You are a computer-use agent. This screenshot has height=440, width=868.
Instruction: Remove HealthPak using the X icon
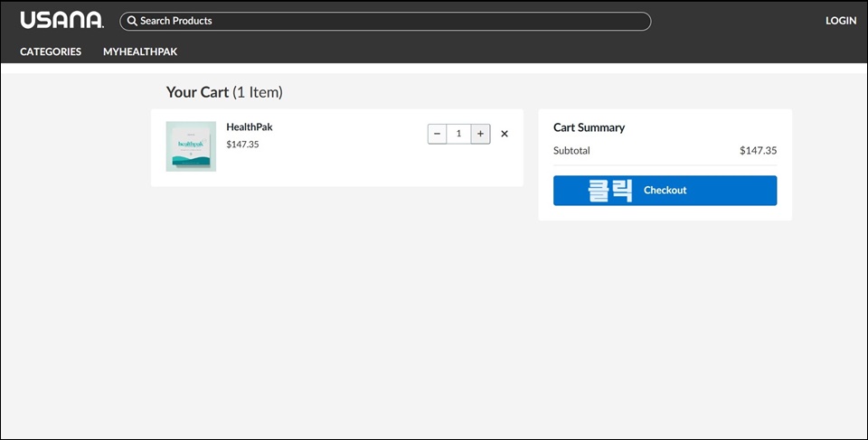(505, 134)
